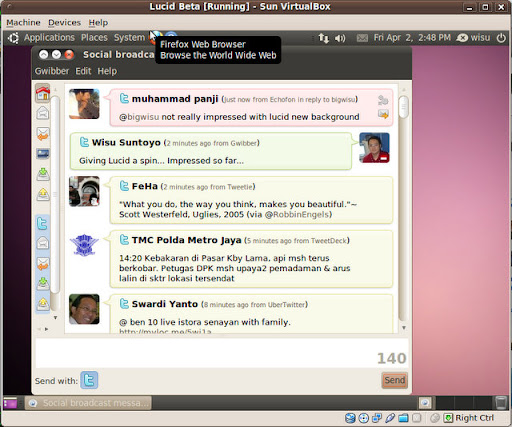Image resolution: width=512 pixels, height=427 pixels.
Task: Click TMC Polda Metro Jaya avatar logo
Action: coord(84,245)
